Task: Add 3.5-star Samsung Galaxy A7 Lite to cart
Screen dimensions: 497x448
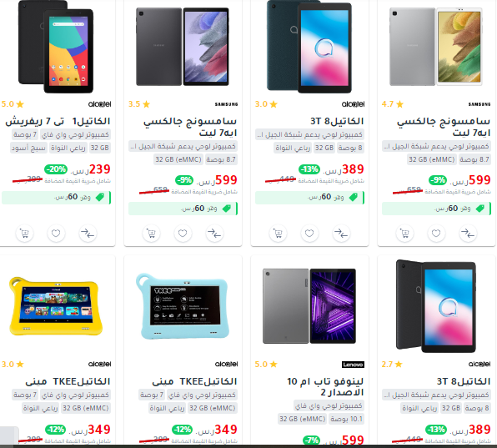Action: pyautogui.click(x=151, y=234)
